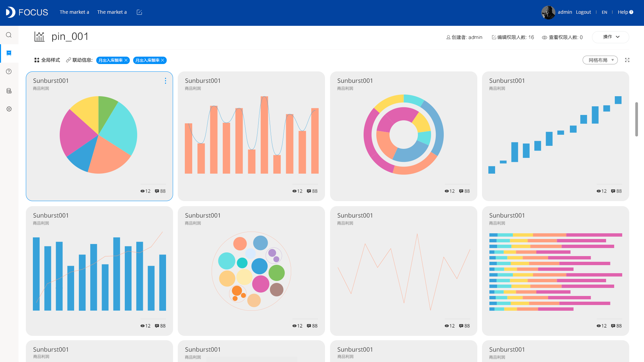Open 全局样式 global style settings
The image size is (644, 362).
[47, 60]
